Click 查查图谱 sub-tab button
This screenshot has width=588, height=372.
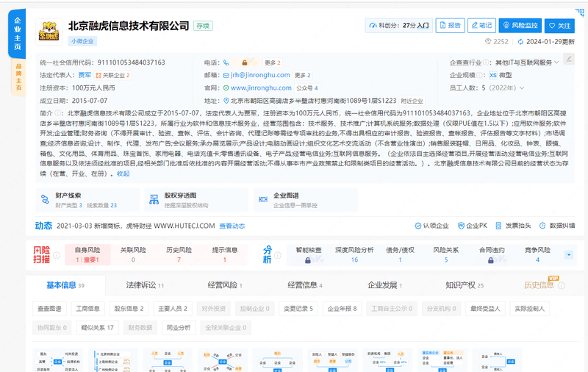coord(49,309)
